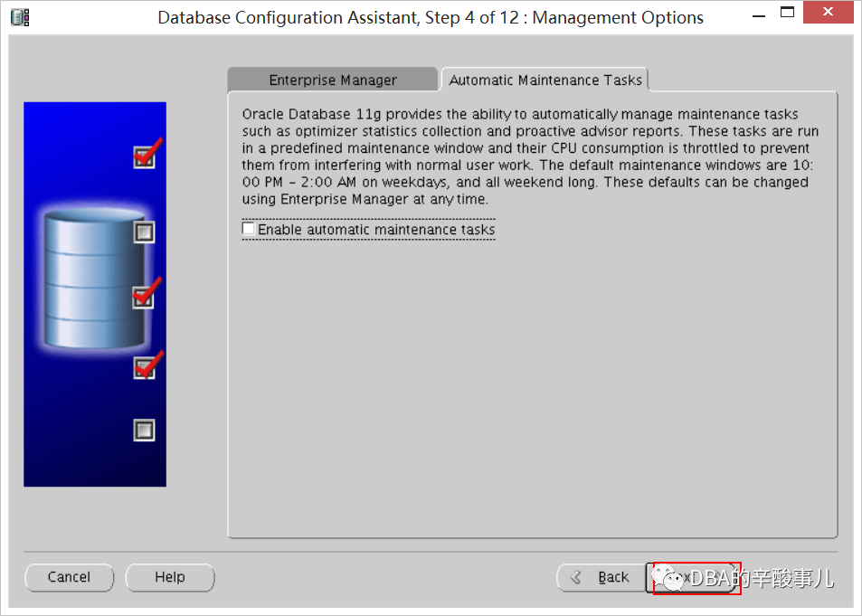Select the Automatic Maintenance Tasks tab
Screen dimensions: 862x616
[545, 80]
